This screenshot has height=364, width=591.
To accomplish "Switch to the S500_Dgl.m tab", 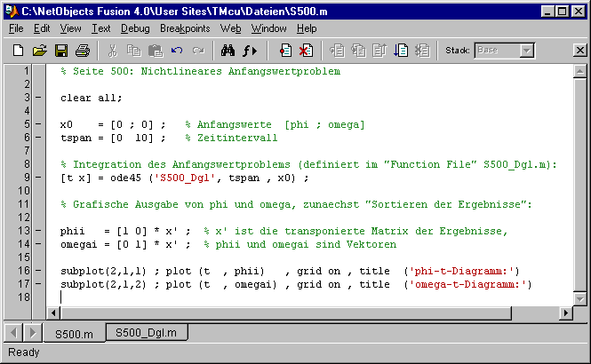I will tap(148, 333).
